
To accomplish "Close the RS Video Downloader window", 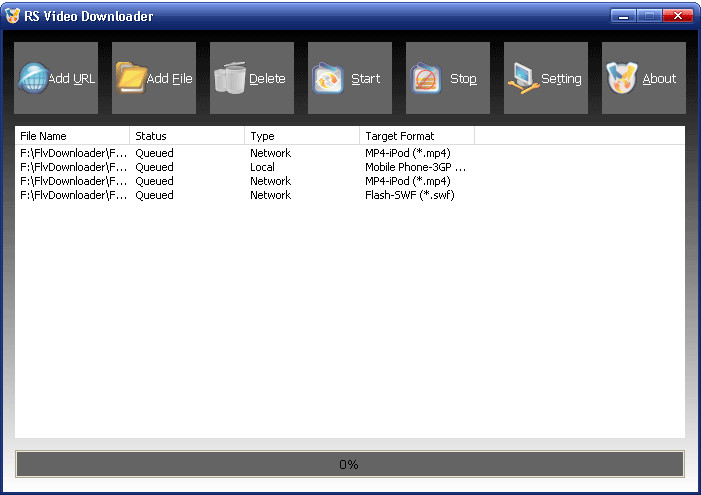I will 678,16.
